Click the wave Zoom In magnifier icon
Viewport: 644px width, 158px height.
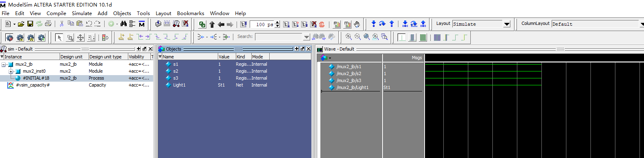point(349,37)
